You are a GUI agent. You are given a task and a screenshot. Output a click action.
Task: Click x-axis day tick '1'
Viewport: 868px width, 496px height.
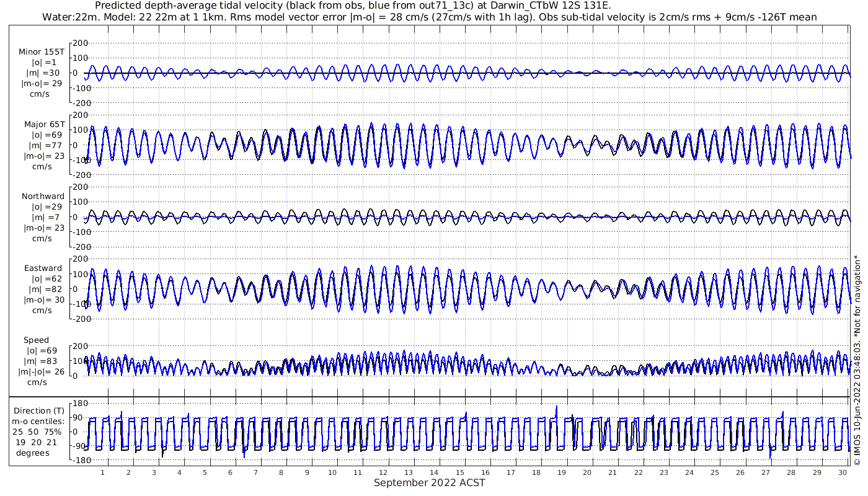[x=103, y=472]
